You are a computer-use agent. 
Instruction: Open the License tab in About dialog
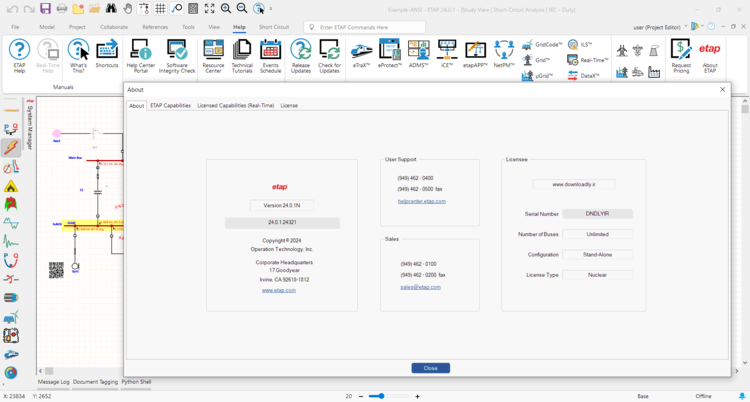point(288,105)
